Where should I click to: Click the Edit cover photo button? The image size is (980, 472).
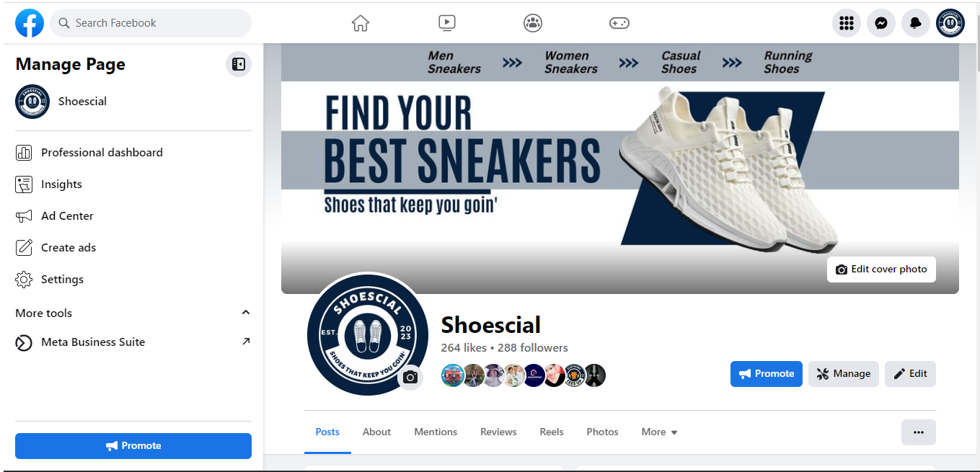click(x=881, y=270)
